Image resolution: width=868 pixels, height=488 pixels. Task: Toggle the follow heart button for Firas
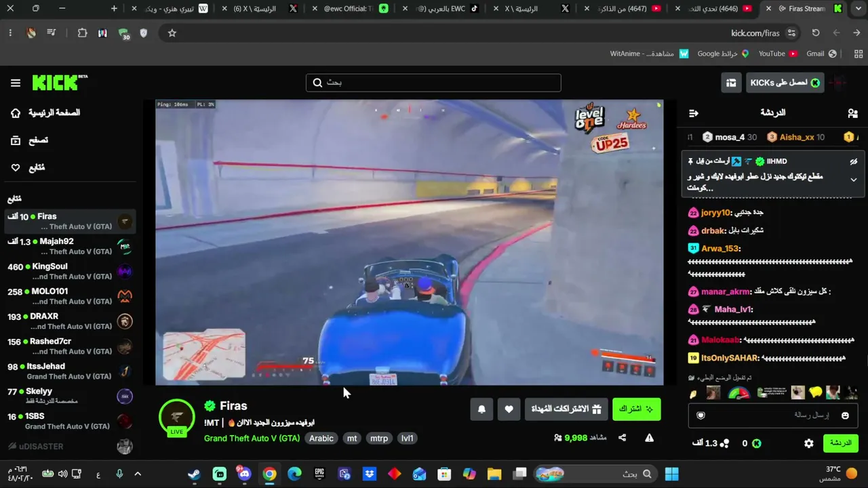(509, 409)
